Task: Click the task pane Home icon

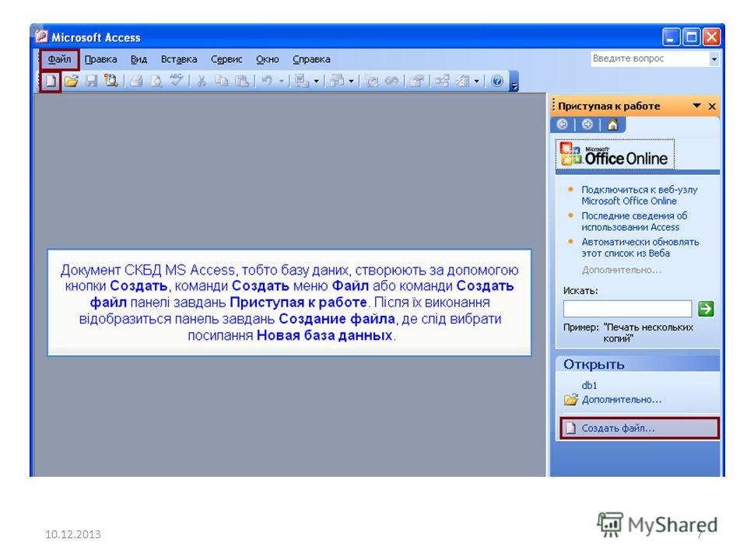Action: pos(612,124)
